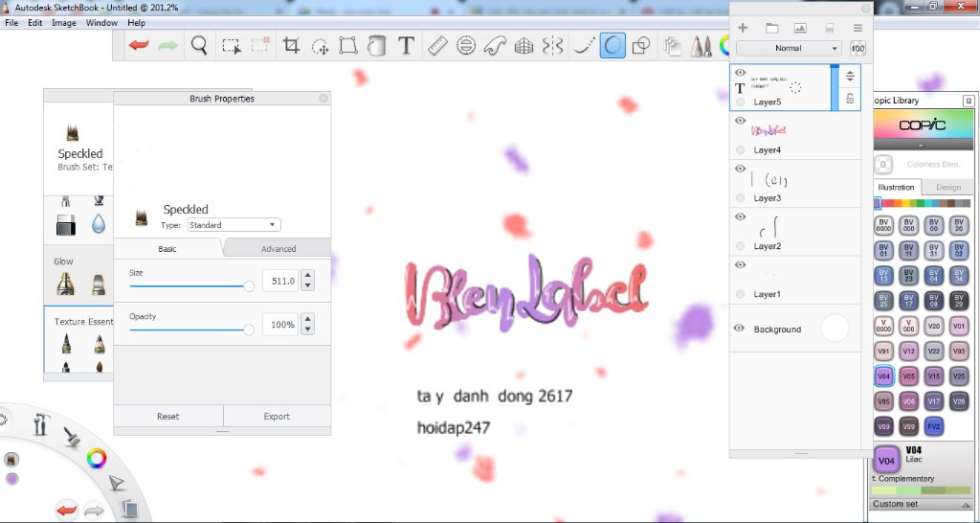
Task: Click the Opacity slider handle
Action: click(x=249, y=330)
